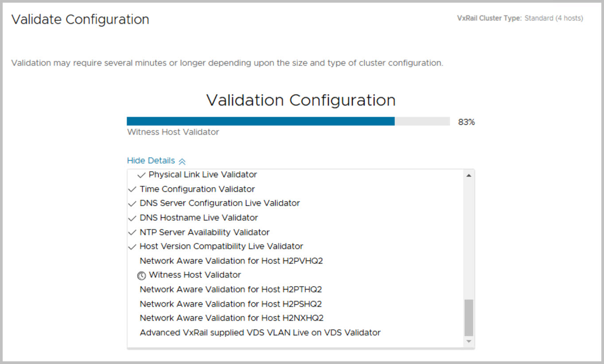Screen dimensions: 604x364
Task: Click checkmark by Host Version Compatibility Live Validator
Action: coord(132,247)
